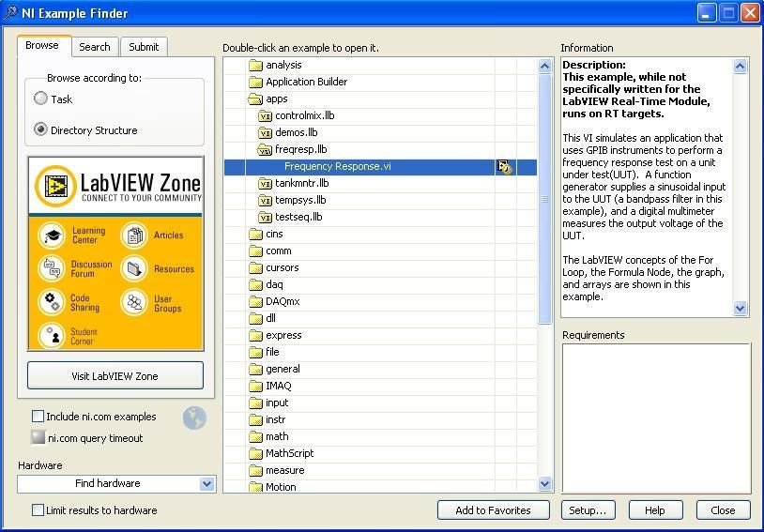Select the Task radio button
764x532 pixels.
[x=40, y=99]
